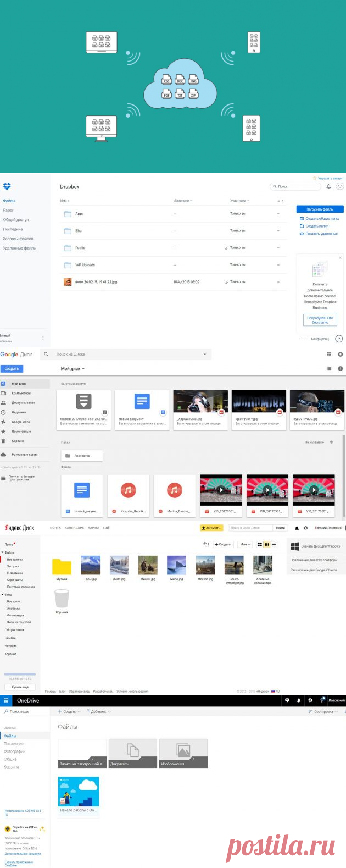346x868 pixels.
Task: Open Общий доступ in Dropbox sidebar
Action: pos(16,220)
